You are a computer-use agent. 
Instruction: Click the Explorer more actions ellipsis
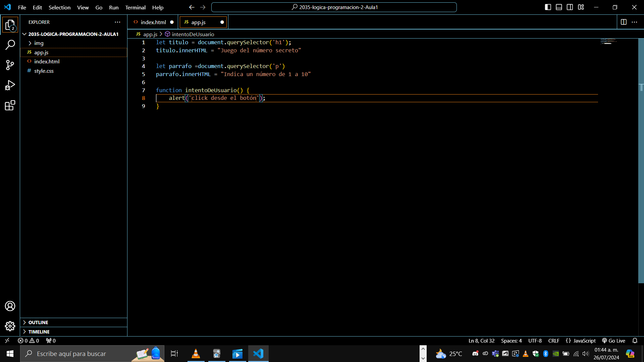point(117,22)
